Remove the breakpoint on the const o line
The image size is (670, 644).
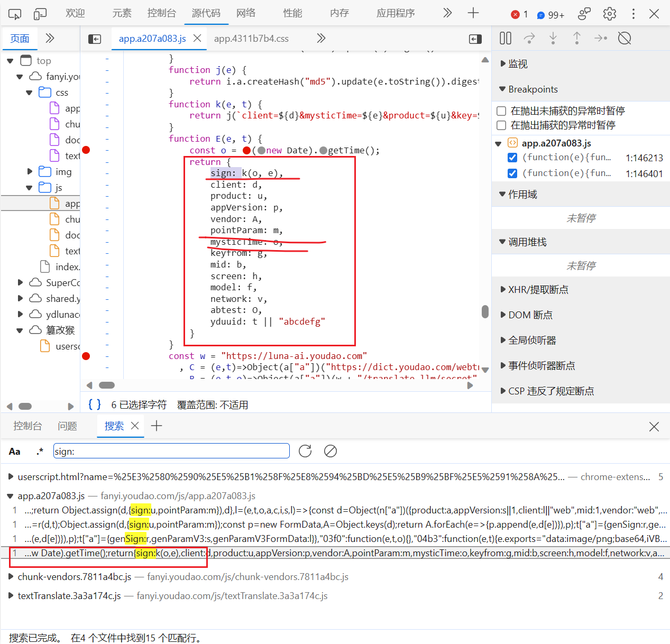tap(86, 150)
